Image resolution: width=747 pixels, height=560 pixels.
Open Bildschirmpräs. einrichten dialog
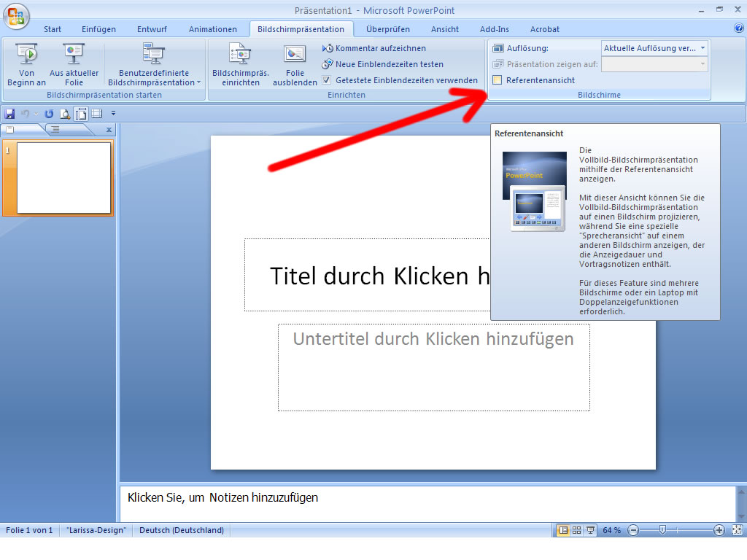[x=241, y=65]
